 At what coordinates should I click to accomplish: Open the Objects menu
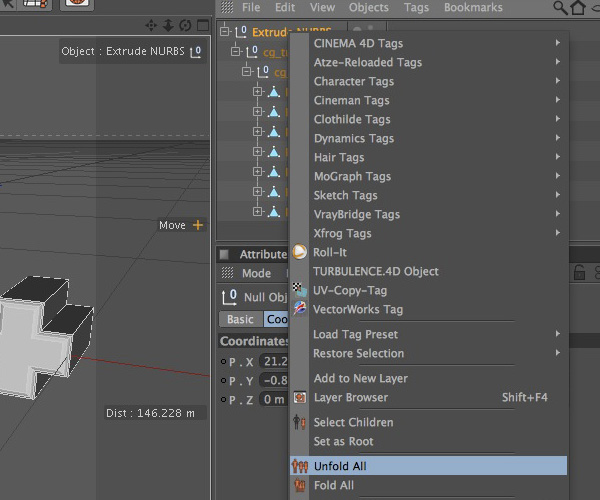click(x=368, y=7)
